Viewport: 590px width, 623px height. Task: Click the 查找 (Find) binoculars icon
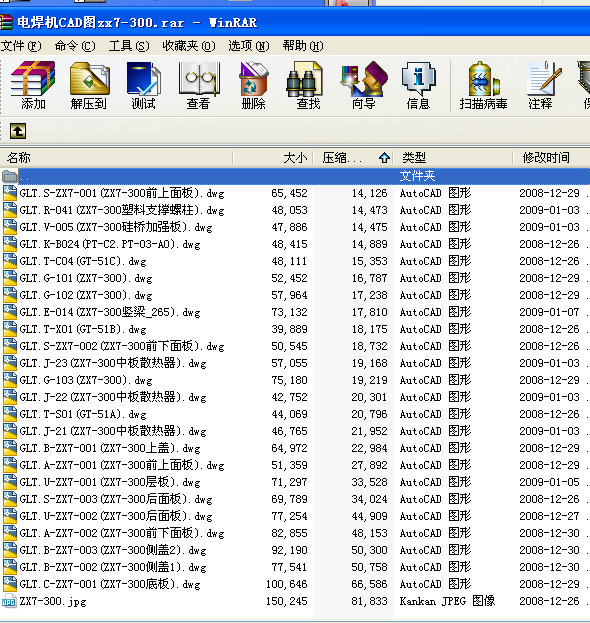point(305,79)
